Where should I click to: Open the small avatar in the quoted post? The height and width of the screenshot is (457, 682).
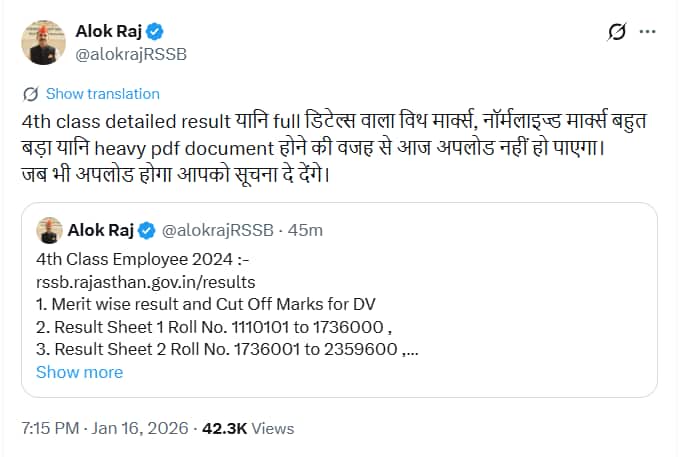tap(49, 231)
